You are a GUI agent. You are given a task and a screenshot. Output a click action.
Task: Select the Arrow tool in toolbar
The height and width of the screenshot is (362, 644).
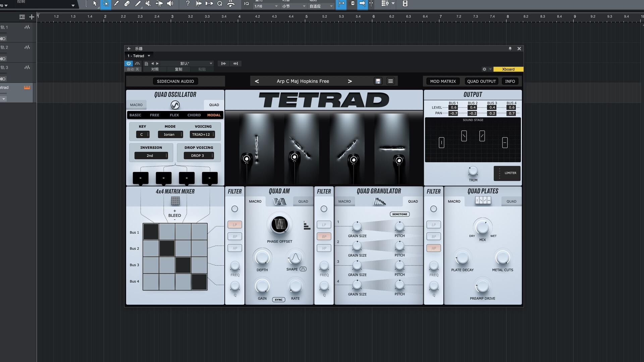click(x=95, y=3)
